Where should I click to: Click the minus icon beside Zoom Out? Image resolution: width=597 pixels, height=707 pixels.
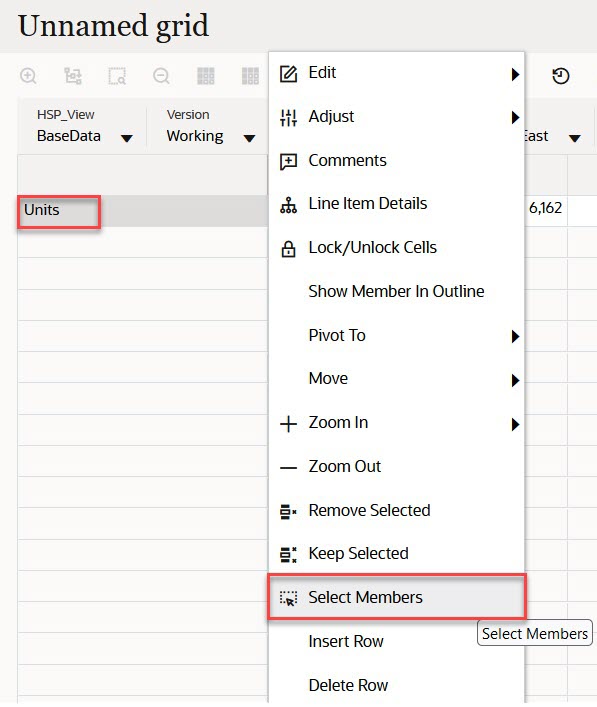coord(289,468)
